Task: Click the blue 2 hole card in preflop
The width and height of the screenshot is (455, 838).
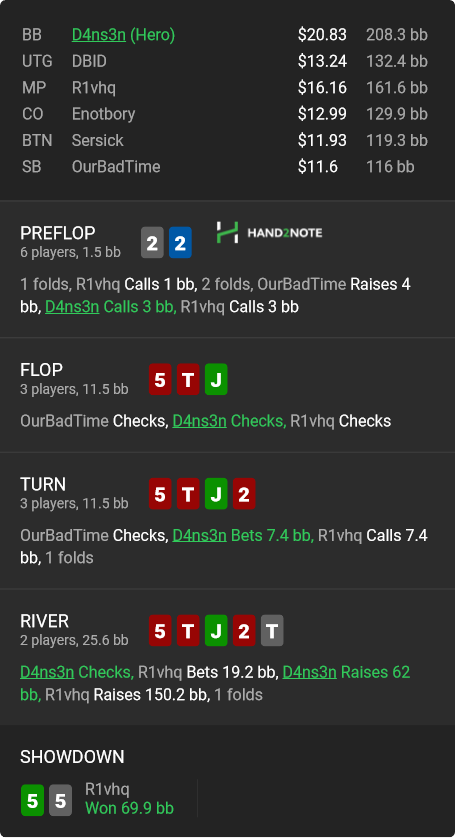Action: point(180,243)
